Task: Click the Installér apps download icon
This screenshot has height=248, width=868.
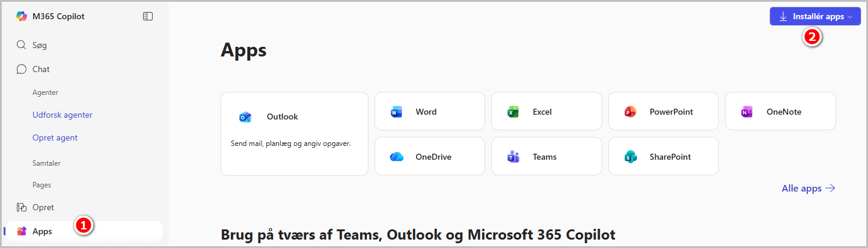Action: (x=783, y=17)
